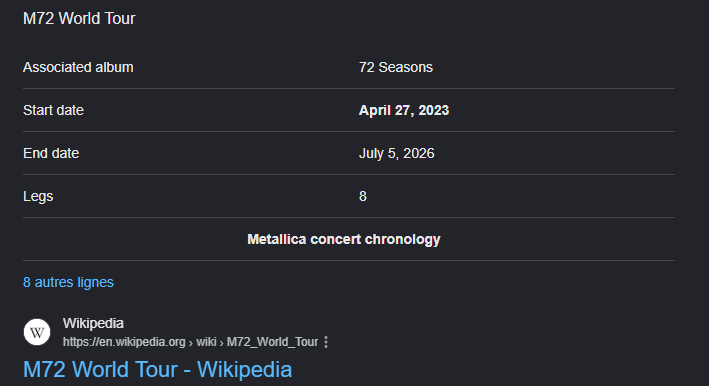The width and height of the screenshot is (709, 386).
Task: Click the 'End date' row label
Action: 51,153
